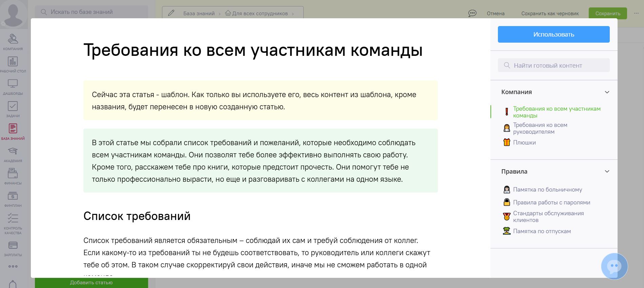
Task: Click the gift icon beside Плюшки
Action: click(507, 142)
